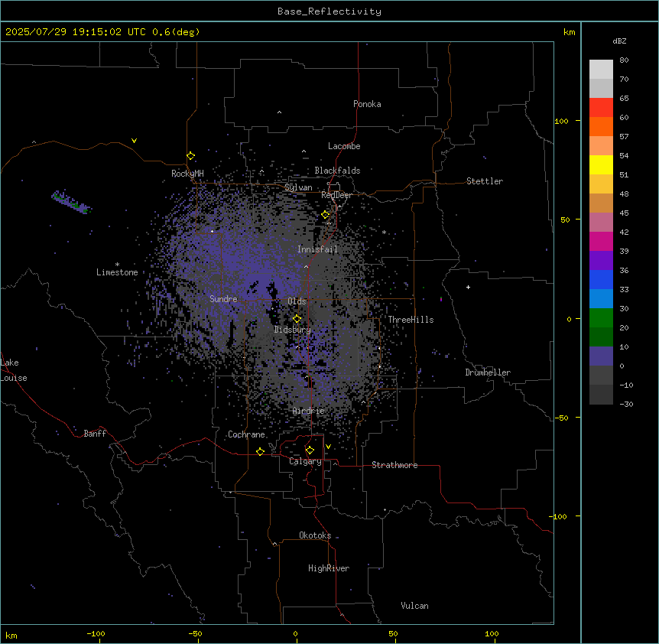The image size is (659, 644).
Task: Select the Blackfalds label
Action: tap(337, 171)
